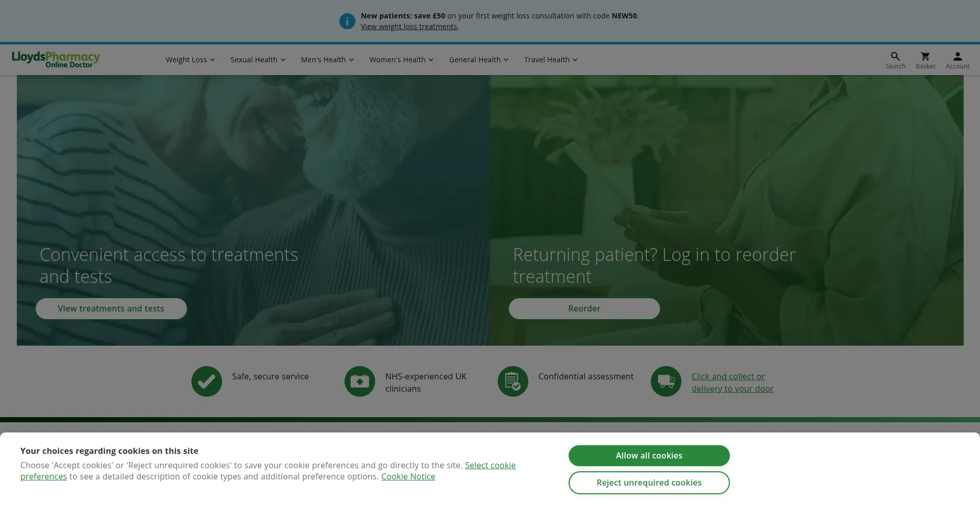Allow all cookies
Viewport: 980px width, 507px height.
(x=649, y=456)
